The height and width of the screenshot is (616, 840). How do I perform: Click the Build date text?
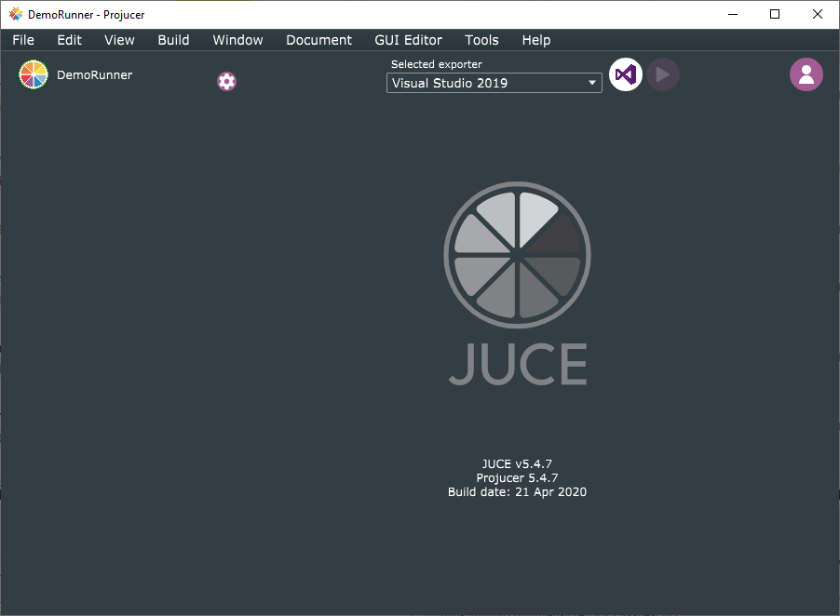(517, 492)
